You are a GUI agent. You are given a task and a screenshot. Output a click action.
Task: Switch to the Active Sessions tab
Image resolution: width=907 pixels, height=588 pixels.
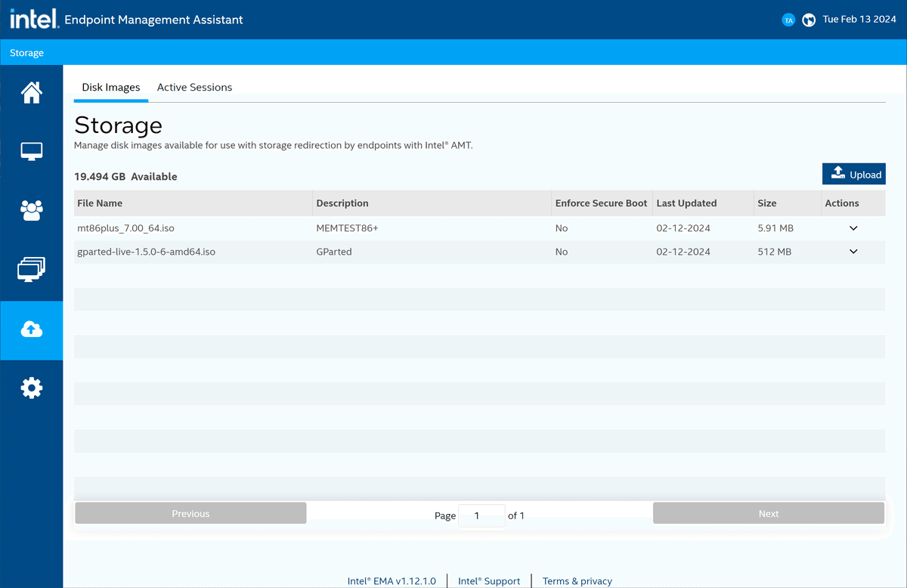tap(194, 87)
